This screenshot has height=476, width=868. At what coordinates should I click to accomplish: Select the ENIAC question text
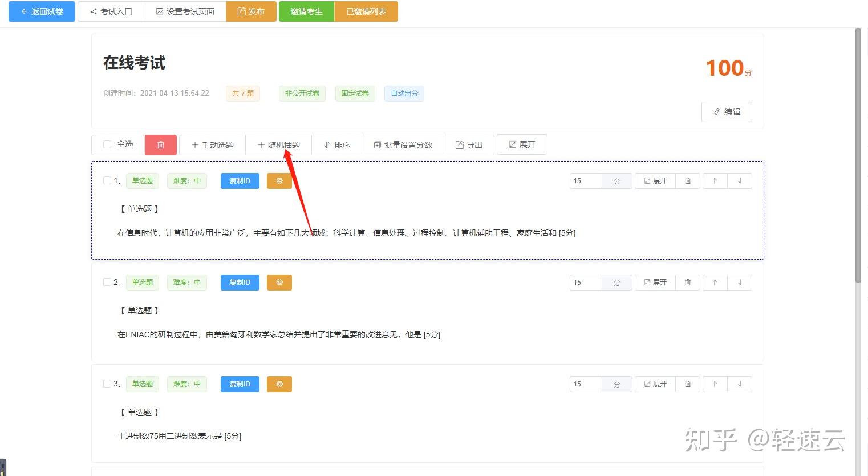click(x=279, y=334)
